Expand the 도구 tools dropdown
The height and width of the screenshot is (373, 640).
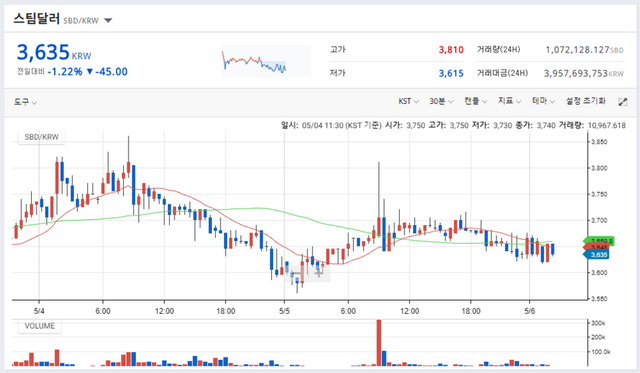pos(25,102)
